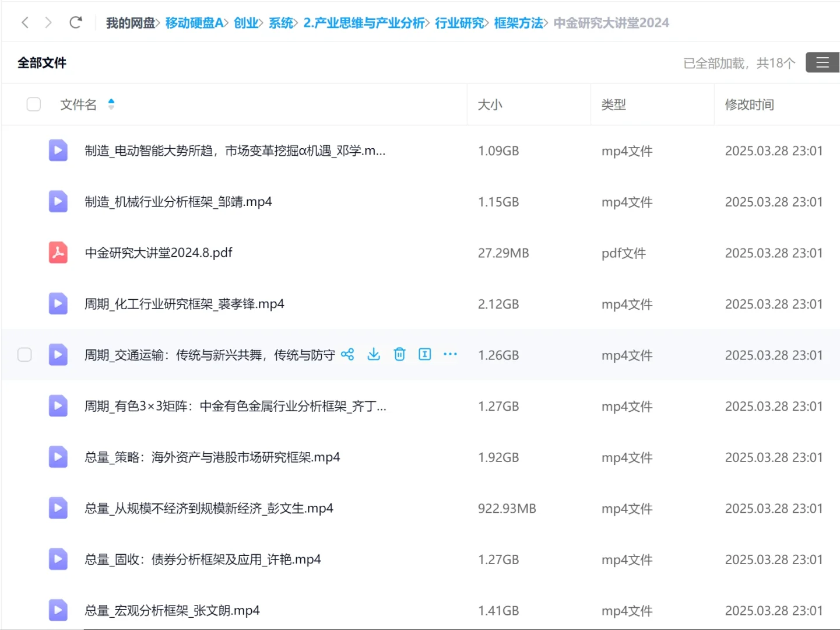
Task: Open 周期_交通运输 video file name
Action: click(x=210, y=355)
